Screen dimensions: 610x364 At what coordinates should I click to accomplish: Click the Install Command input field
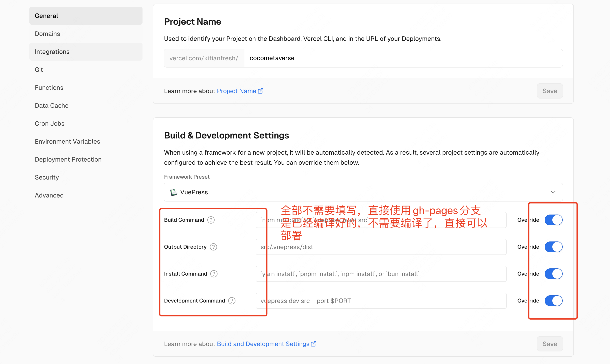tap(381, 274)
